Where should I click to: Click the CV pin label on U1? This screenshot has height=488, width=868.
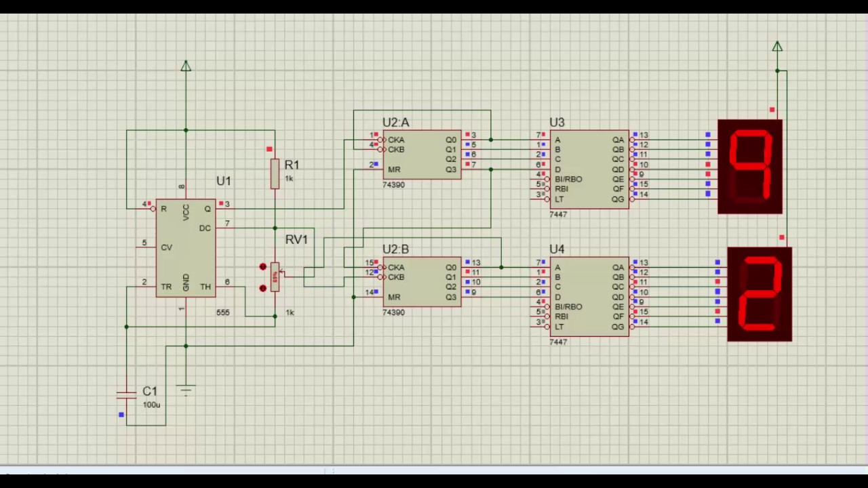point(167,247)
